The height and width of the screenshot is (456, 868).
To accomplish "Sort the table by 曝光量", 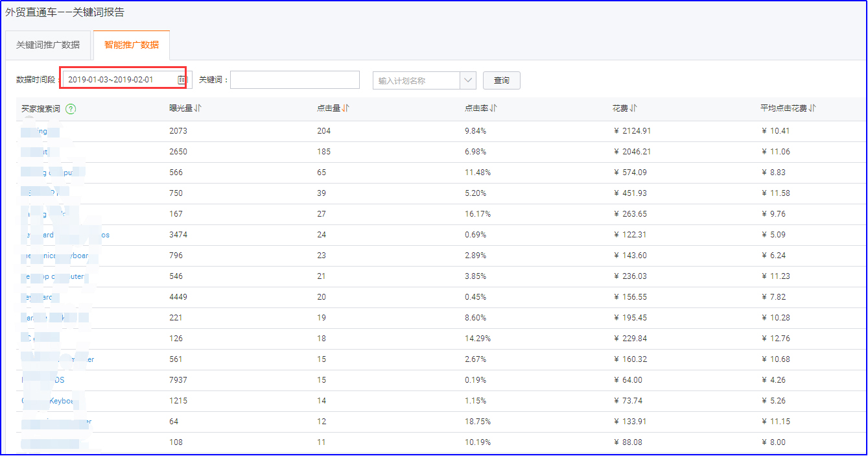I will 198,108.
